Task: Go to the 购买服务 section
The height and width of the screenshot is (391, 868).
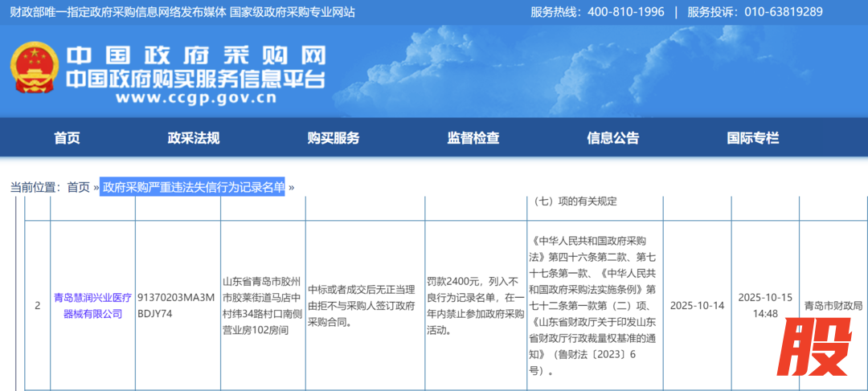Action: point(333,137)
